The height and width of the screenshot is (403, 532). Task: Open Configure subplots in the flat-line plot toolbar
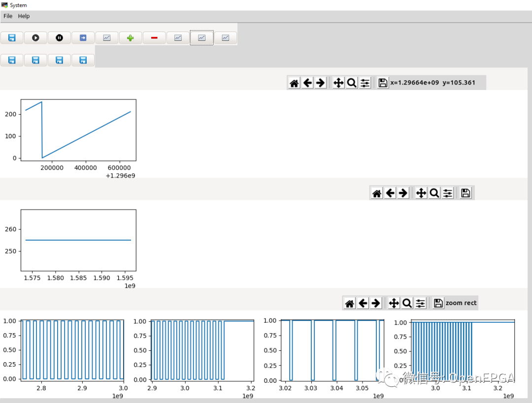(x=448, y=193)
